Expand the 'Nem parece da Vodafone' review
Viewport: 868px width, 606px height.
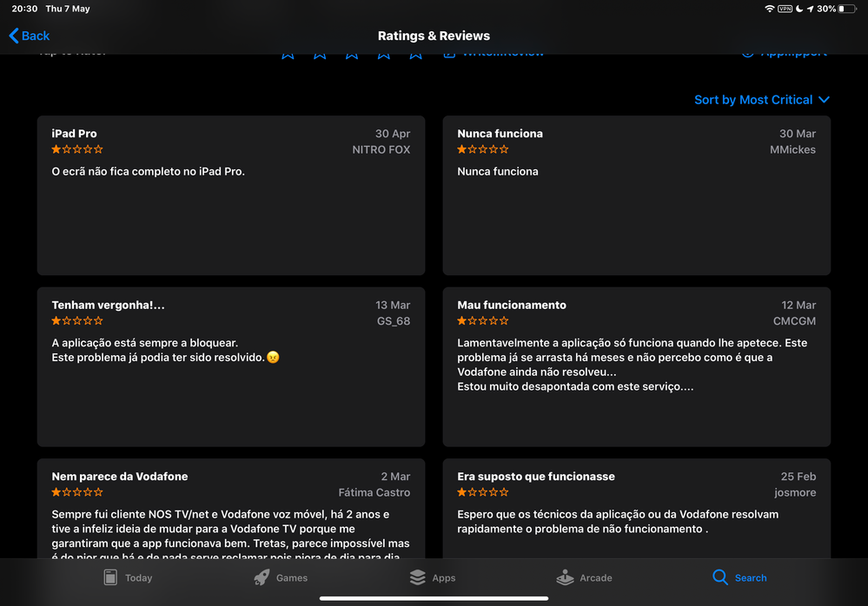[x=230, y=512]
